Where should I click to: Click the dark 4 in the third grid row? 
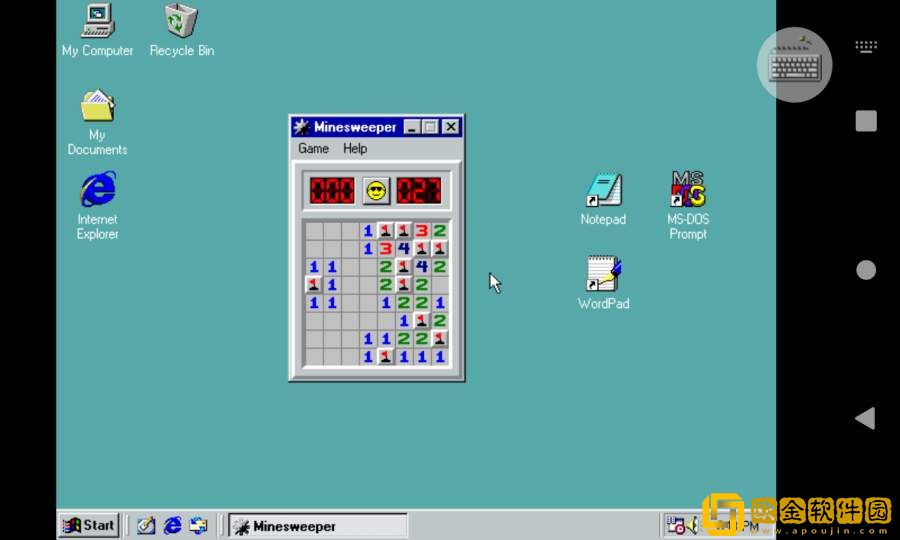[421, 266]
